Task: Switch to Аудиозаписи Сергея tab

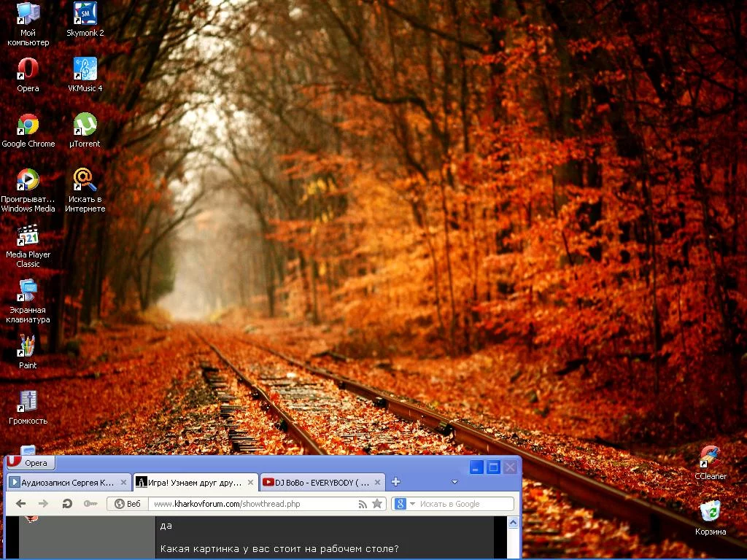Action: tap(69, 483)
